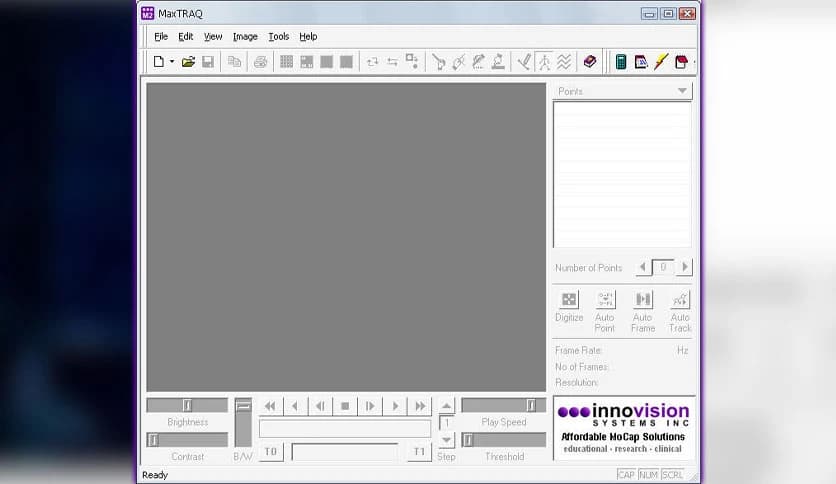
Task: Click the Brightness slider
Action: 187,405
